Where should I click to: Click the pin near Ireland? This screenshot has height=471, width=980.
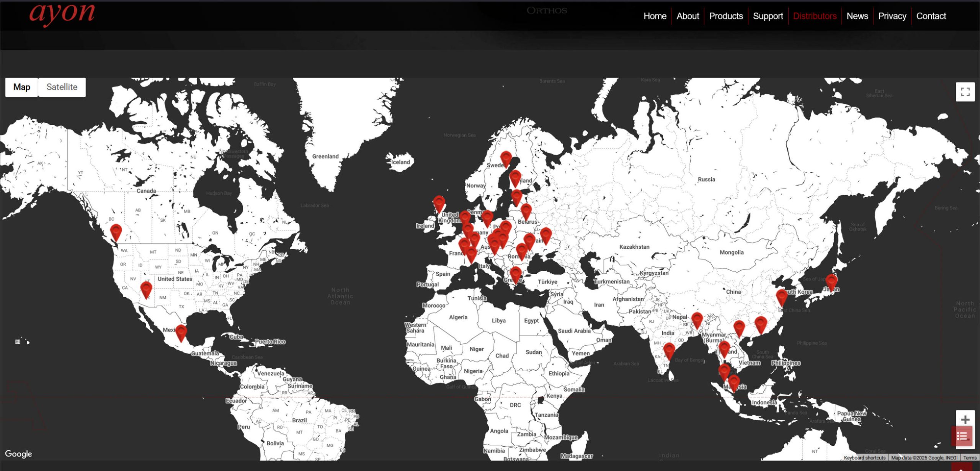point(439,203)
